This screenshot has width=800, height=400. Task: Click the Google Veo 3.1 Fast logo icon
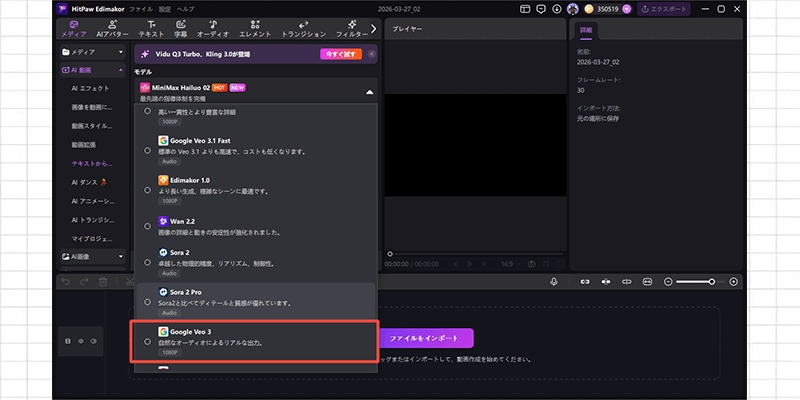[163, 140]
